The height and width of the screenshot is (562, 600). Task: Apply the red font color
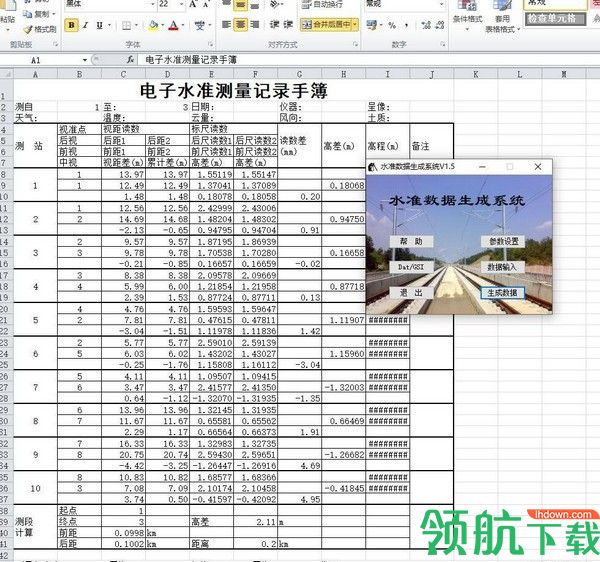click(173, 25)
